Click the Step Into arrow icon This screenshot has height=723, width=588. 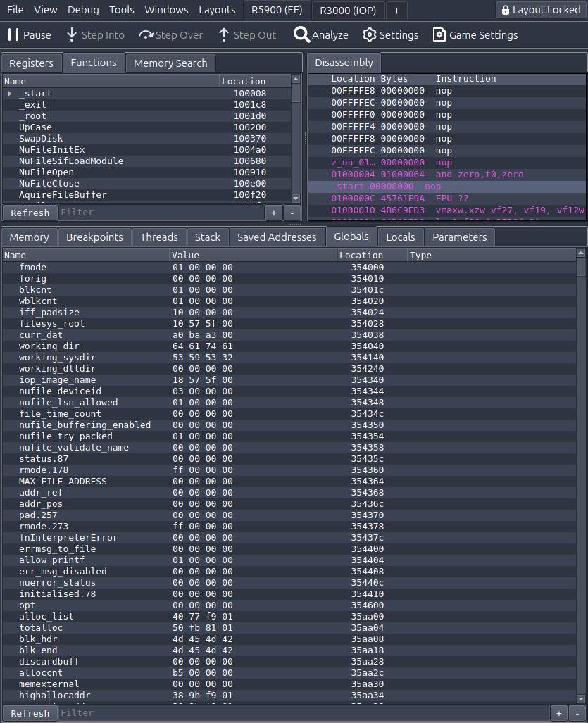click(72, 34)
